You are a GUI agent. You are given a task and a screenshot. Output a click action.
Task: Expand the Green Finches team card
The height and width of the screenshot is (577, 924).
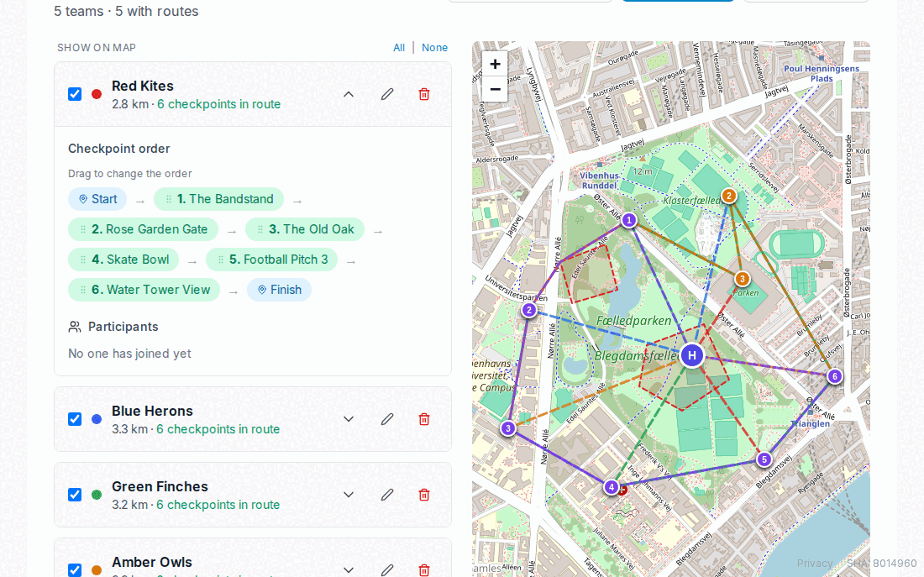[349, 495]
